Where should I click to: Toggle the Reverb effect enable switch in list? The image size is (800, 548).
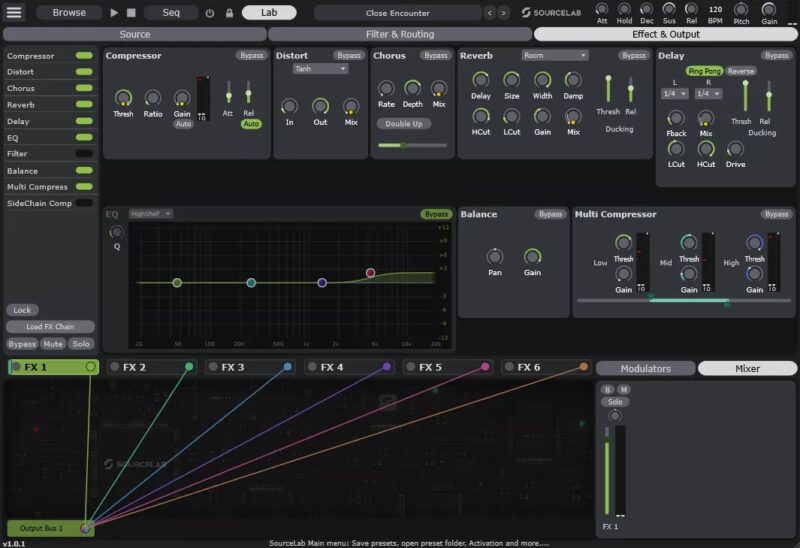(x=84, y=105)
